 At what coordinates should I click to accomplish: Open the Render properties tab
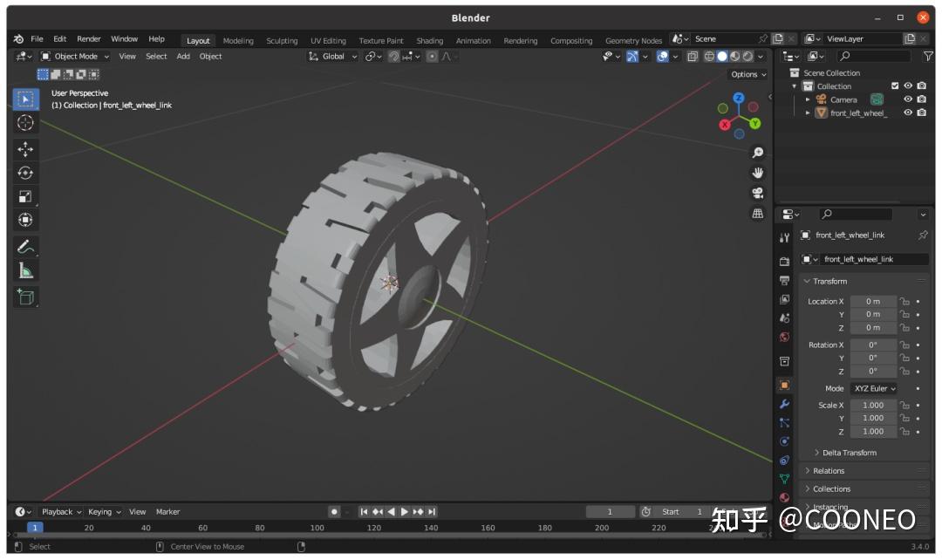click(x=785, y=262)
